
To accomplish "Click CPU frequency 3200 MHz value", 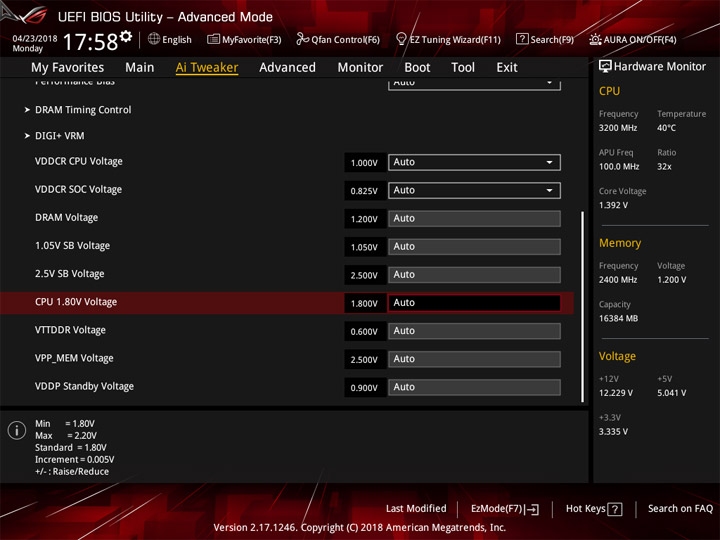I will click(x=618, y=128).
